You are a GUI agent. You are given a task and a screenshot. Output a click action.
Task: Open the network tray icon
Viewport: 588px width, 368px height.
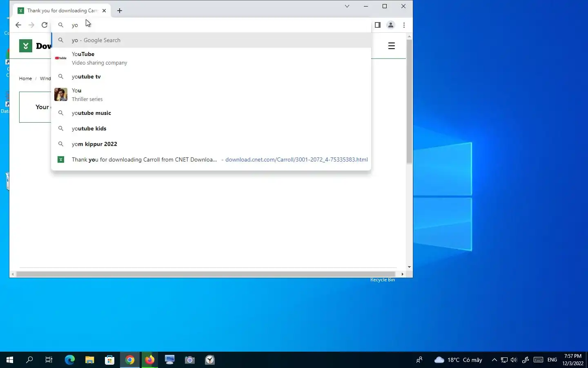pos(504,360)
